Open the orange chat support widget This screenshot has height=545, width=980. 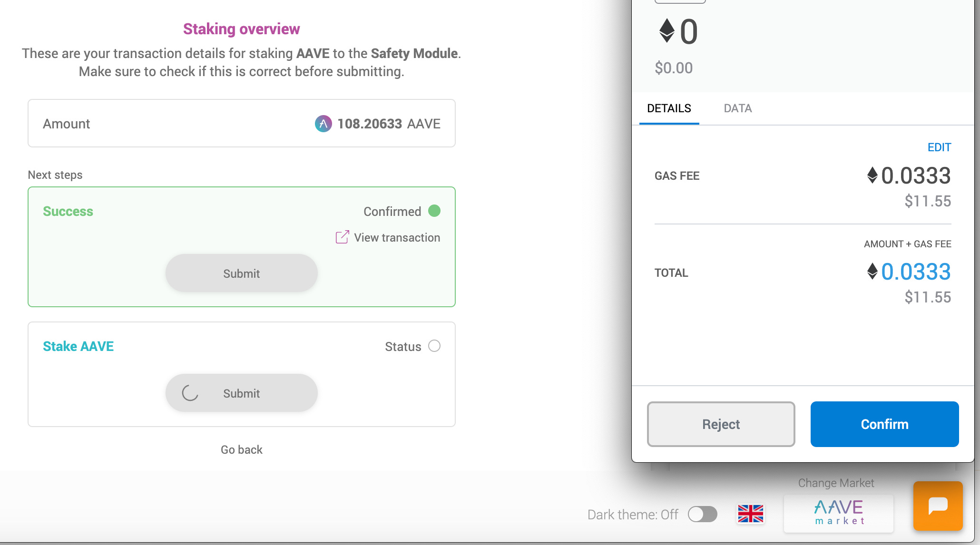(x=938, y=506)
